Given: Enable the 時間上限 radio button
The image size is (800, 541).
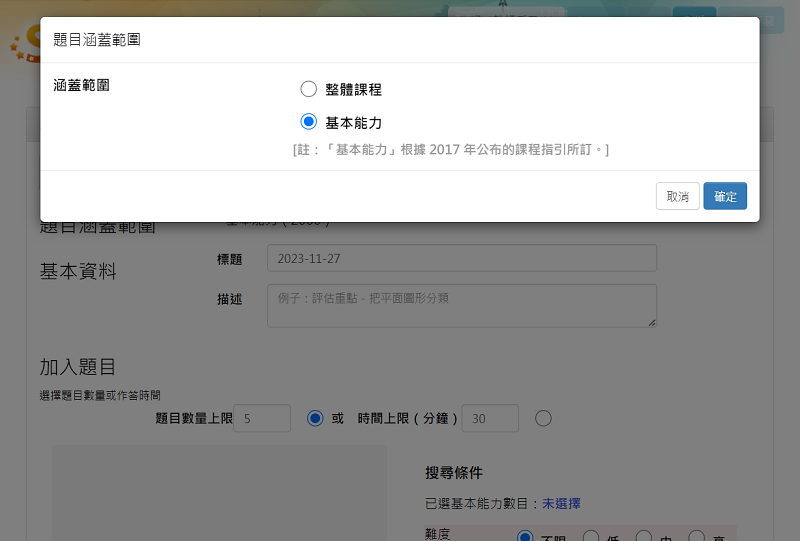Looking at the screenshot, I should point(543,418).
